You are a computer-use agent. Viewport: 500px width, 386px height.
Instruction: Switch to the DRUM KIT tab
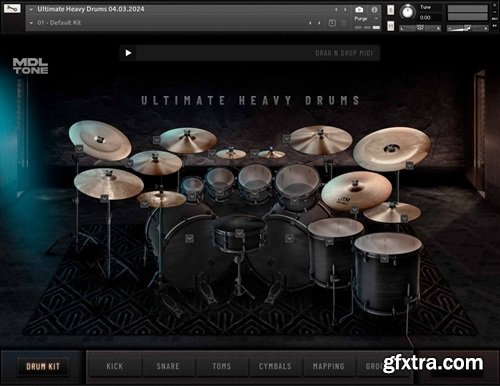coord(43,367)
